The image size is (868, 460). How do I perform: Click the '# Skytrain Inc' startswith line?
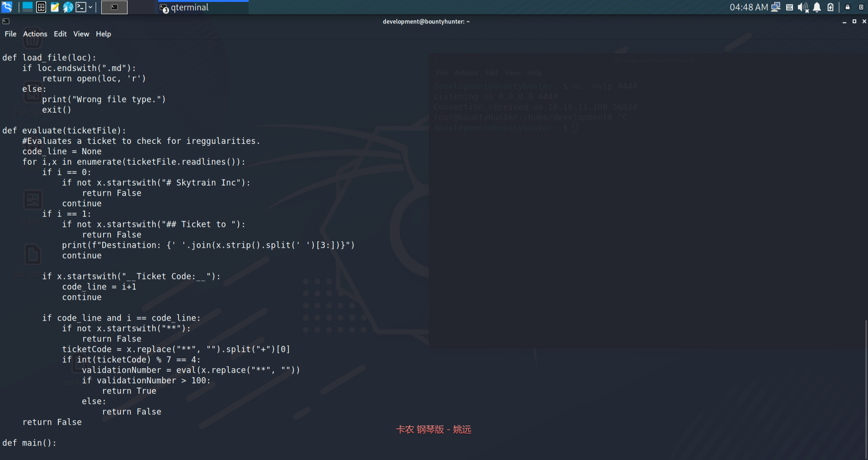tap(156, 183)
